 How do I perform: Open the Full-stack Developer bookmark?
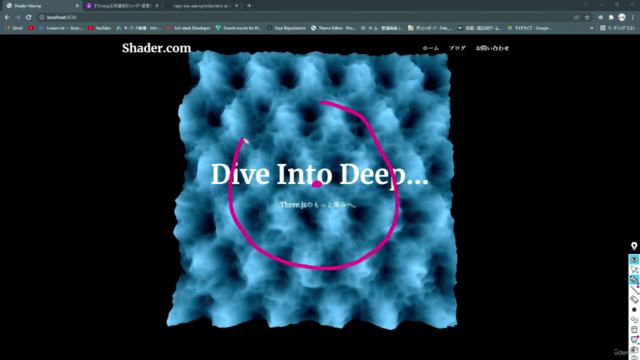(189, 28)
